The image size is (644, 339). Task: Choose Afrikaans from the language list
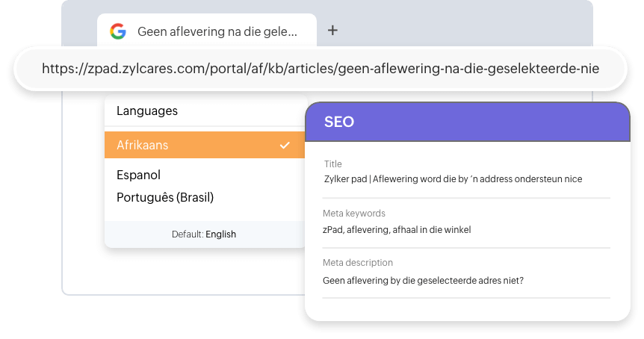[x=142, y=146]
